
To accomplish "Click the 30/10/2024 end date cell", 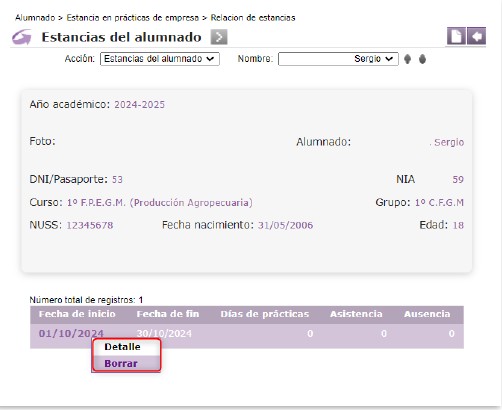I will point(164,334).
